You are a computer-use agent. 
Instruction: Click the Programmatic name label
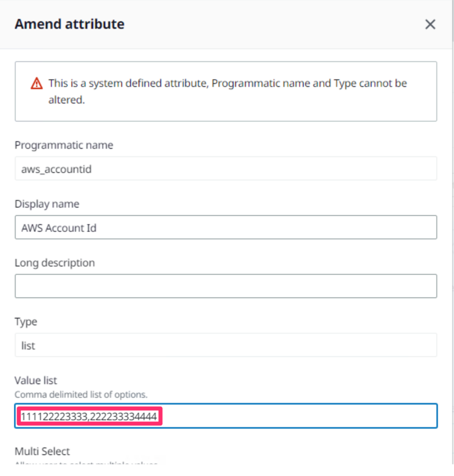64,145
